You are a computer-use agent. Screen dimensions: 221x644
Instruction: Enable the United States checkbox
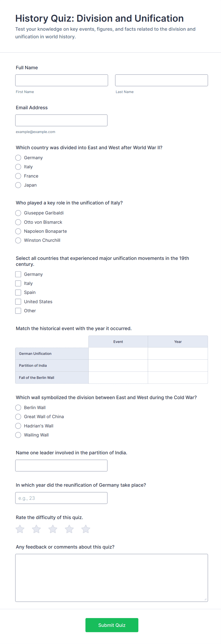point(18,302)
